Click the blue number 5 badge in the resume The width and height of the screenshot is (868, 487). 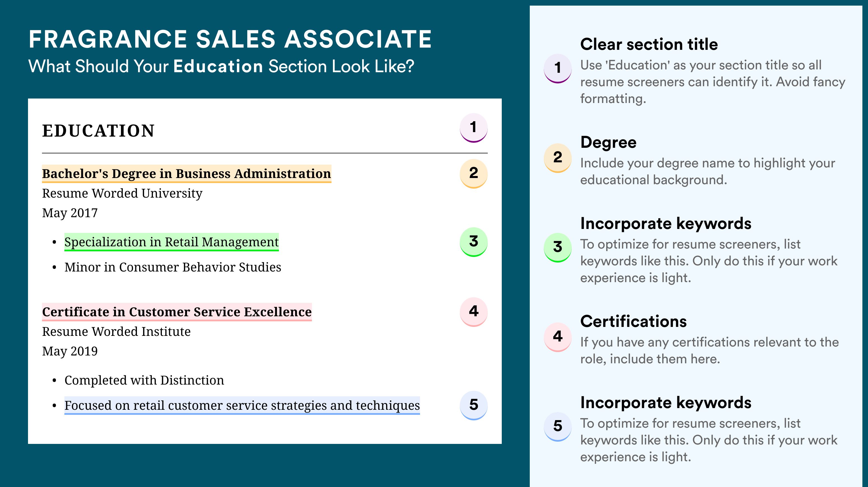[473, 405]
